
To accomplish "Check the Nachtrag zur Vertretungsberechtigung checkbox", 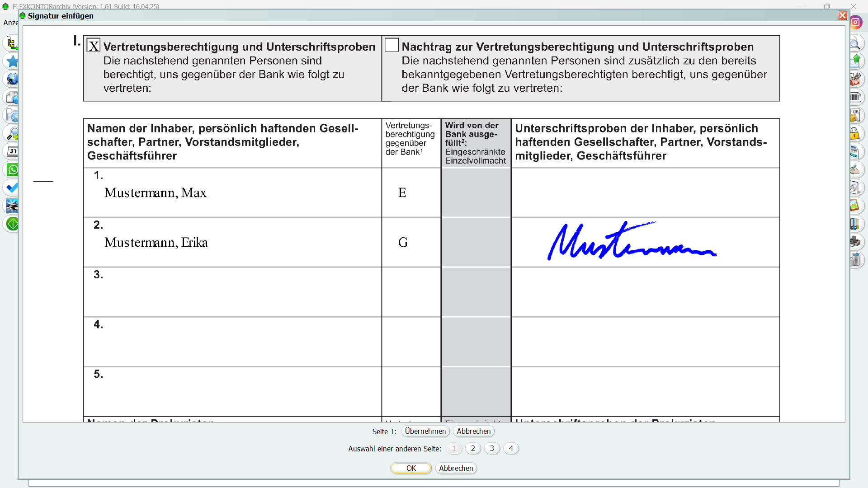I will [392, 45].
